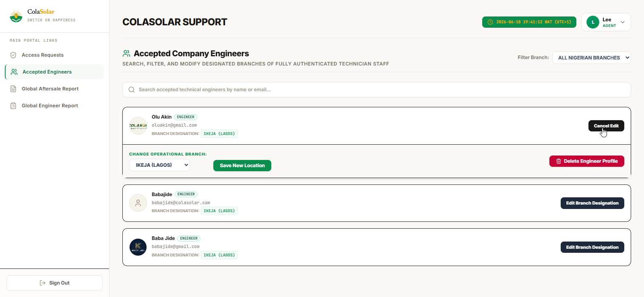Viewport: 644px width, 297px height.
Task: Expand the Lee agent account menu chevron
Action: click(623, 22)
